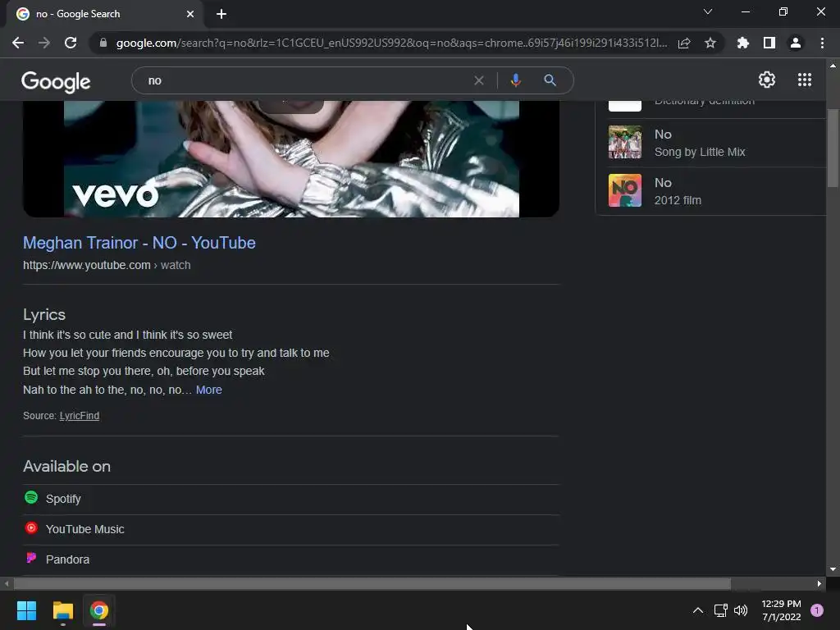Screen dimensions: 840x630
Task: Click the Little Mix song thumbnail
Action: coord(624,142)
